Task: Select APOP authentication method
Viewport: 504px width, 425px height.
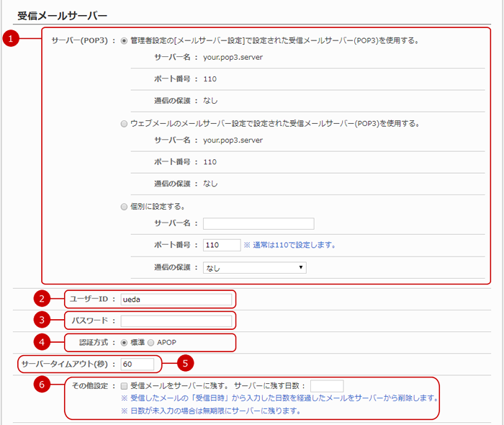Action: pos(151,343)
